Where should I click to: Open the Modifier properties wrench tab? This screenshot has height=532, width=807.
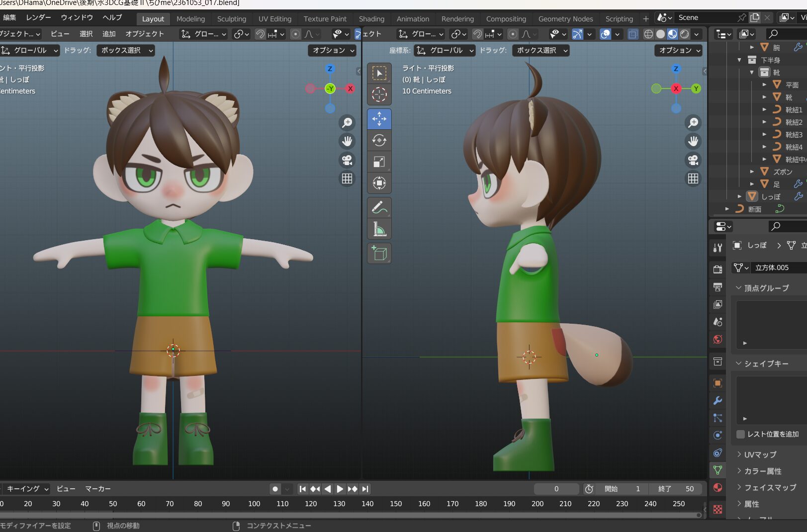pos(717,401)
